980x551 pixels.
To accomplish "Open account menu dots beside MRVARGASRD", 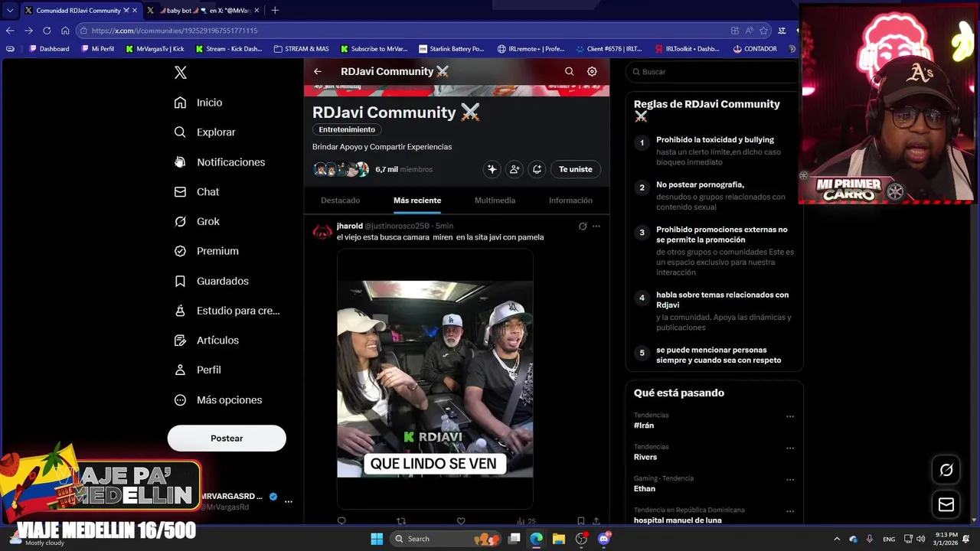I will pyautogui.click(x=289, y=501).
